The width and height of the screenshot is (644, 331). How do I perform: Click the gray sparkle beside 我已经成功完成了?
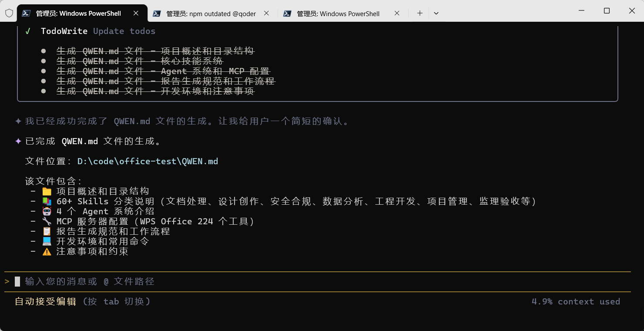pyautogui.click(x=18, y=121)
